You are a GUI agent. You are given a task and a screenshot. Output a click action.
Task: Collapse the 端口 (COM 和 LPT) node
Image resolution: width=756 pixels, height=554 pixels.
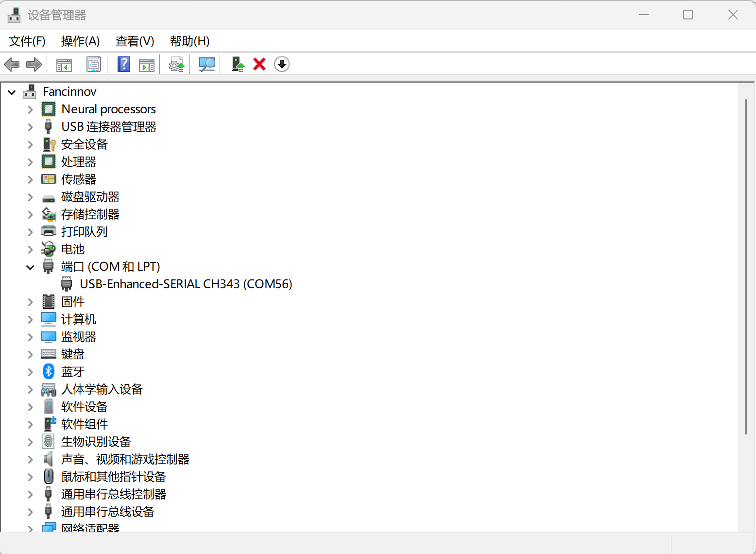(30, 267)
